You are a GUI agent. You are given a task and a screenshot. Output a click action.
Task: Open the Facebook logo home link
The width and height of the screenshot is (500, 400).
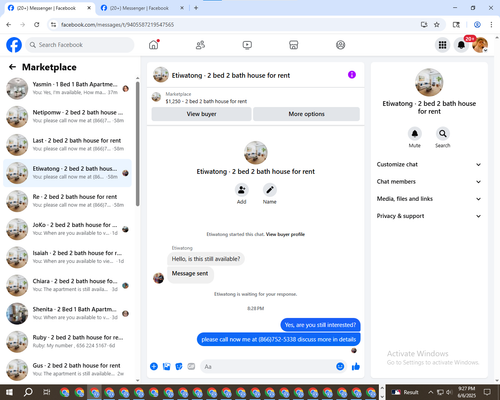coord(14,45)
